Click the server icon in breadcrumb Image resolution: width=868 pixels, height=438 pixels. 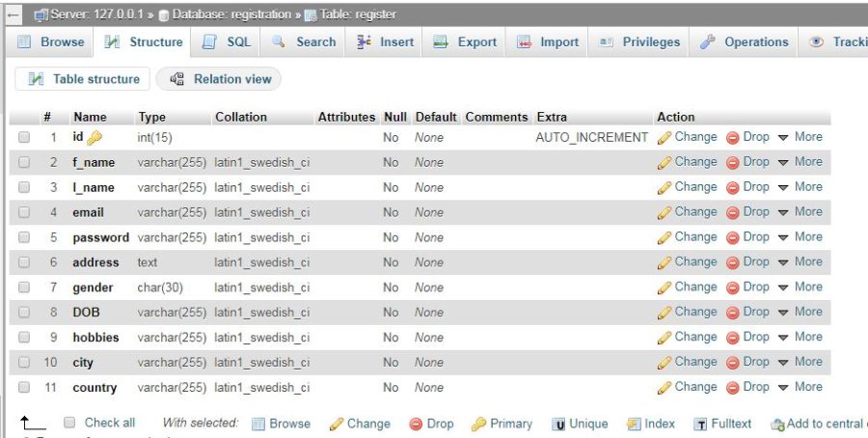41,14
